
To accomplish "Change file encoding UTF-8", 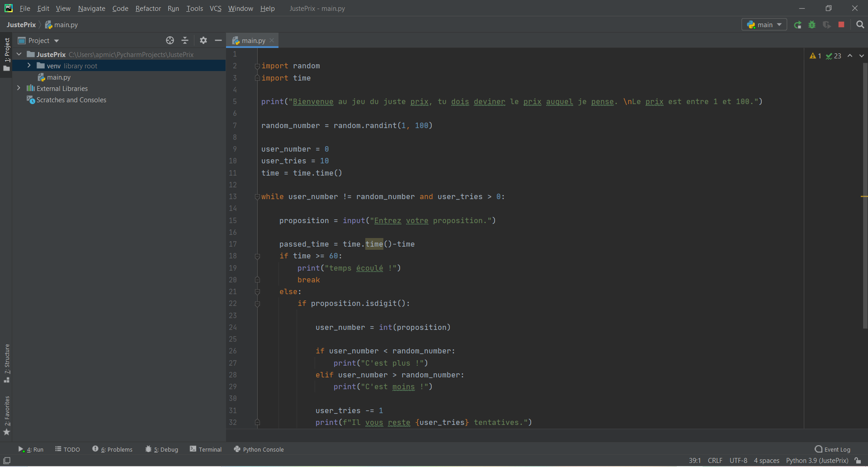I will click(x=738, y=461).
